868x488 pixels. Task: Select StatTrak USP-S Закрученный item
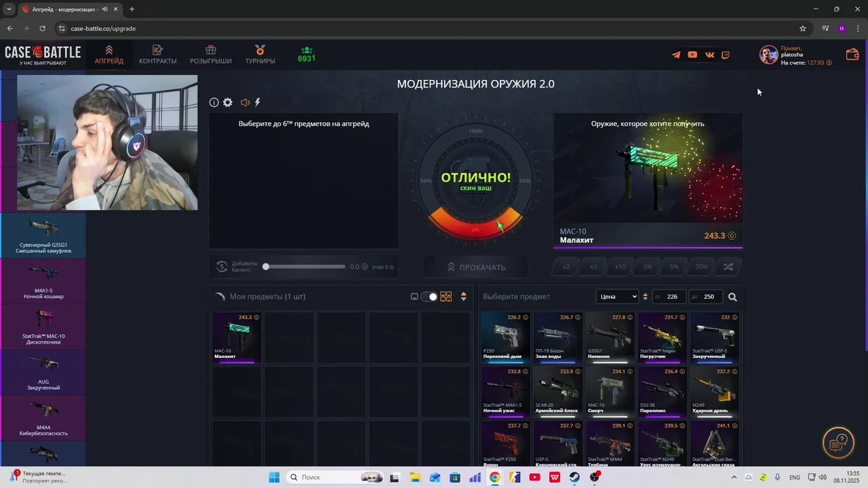click(714, 338)
